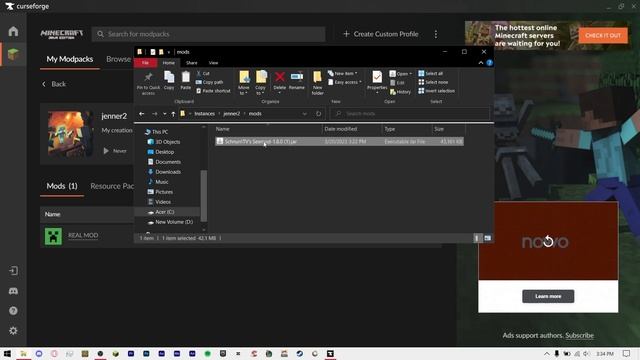The height and width of the screenshot is (360, 640).
Task: Click the jenner2 modpack thumbnail
Action: 70,133
